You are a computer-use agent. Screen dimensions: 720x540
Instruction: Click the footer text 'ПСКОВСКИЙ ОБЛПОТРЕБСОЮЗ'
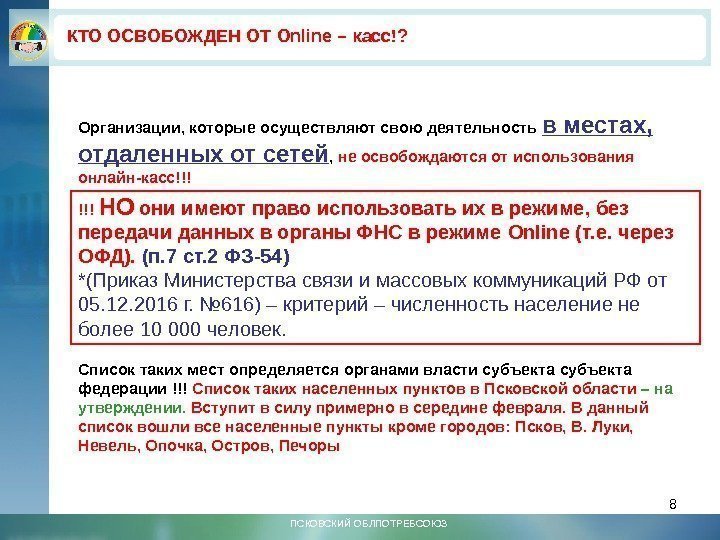point(368,523)
